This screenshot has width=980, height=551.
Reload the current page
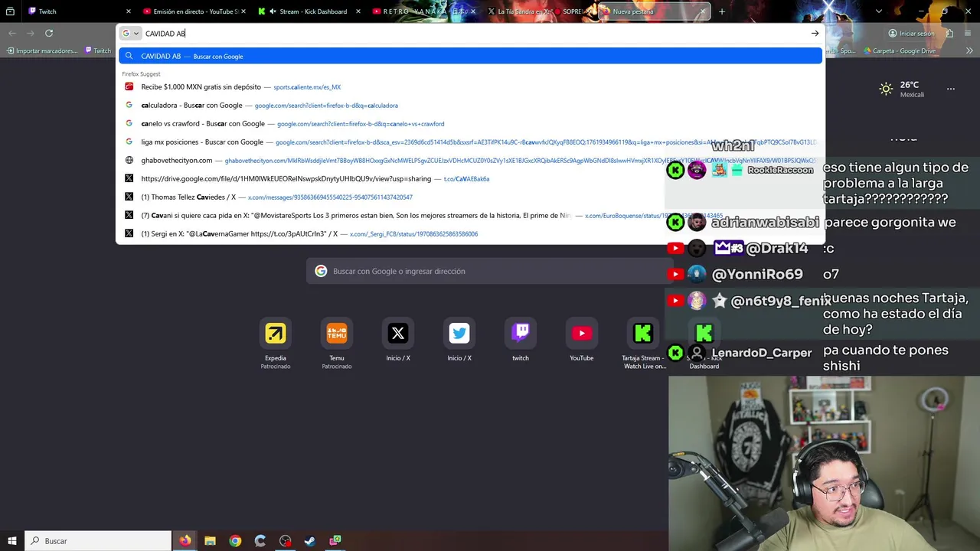[49, 33]
